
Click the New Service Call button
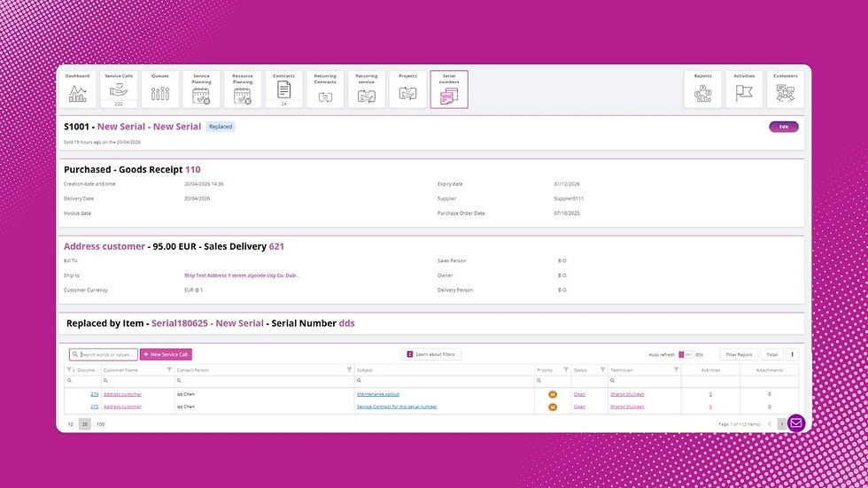pos(167,354)
